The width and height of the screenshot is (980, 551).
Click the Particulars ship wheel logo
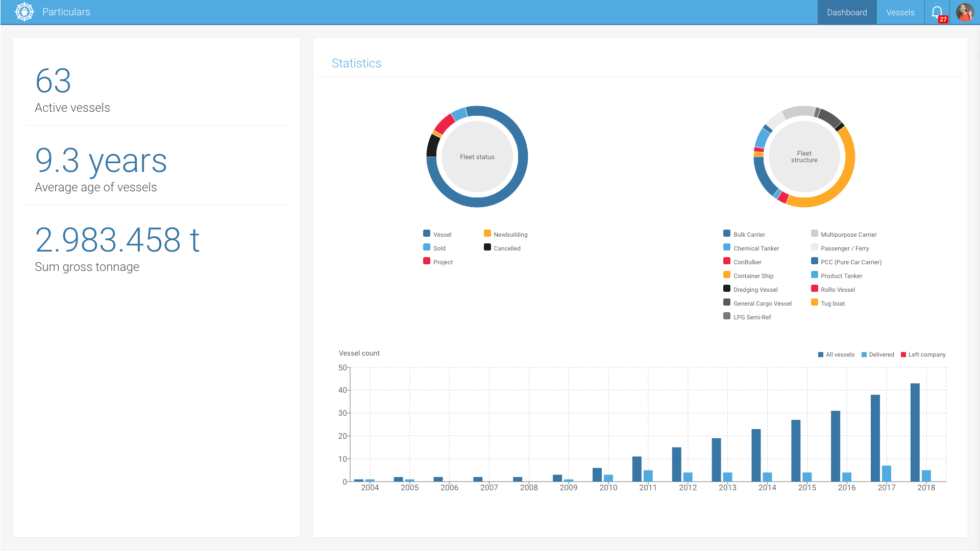(x=24, y=12)
